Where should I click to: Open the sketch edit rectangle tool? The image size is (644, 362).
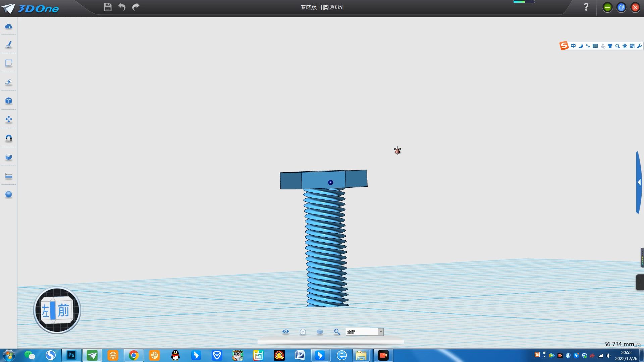[9, 63]
